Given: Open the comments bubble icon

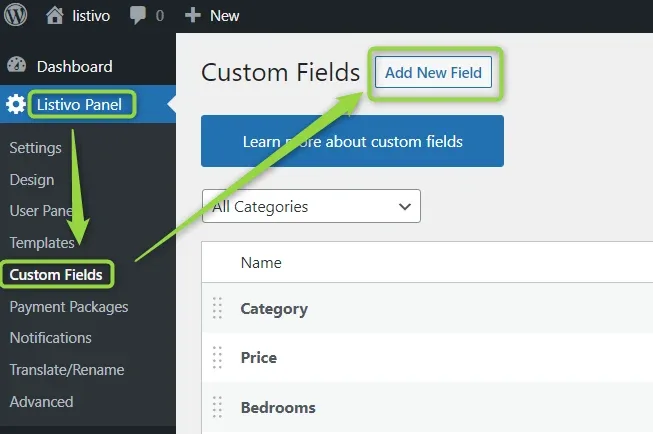Looking at the screenshot, I should tap(137, 15).
